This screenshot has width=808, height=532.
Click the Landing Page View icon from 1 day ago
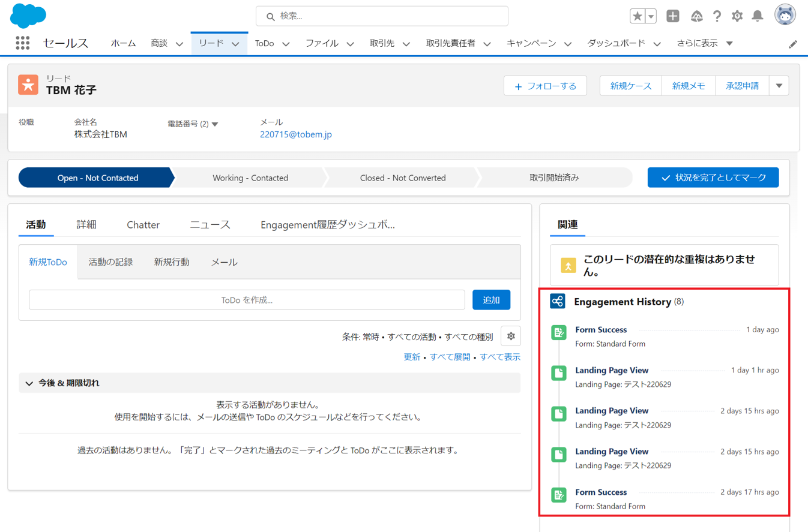click(558, 372)
